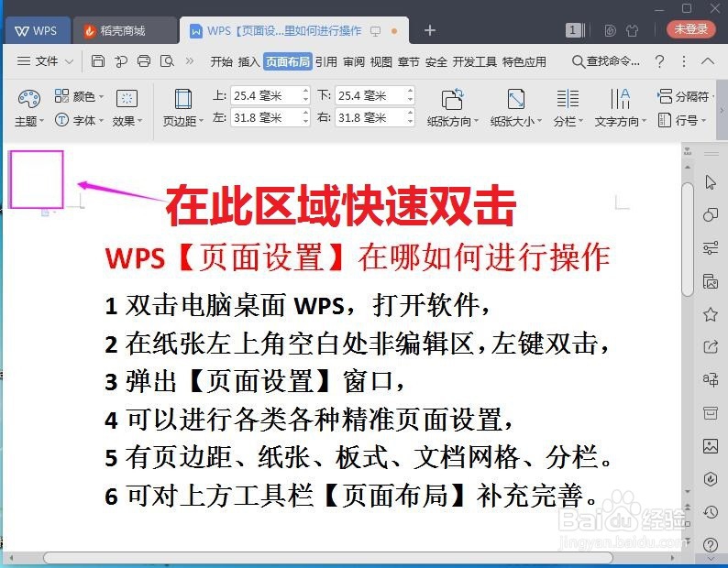
Task: Open the 字体 font scheme dropdown
Action: coord(79,120)
